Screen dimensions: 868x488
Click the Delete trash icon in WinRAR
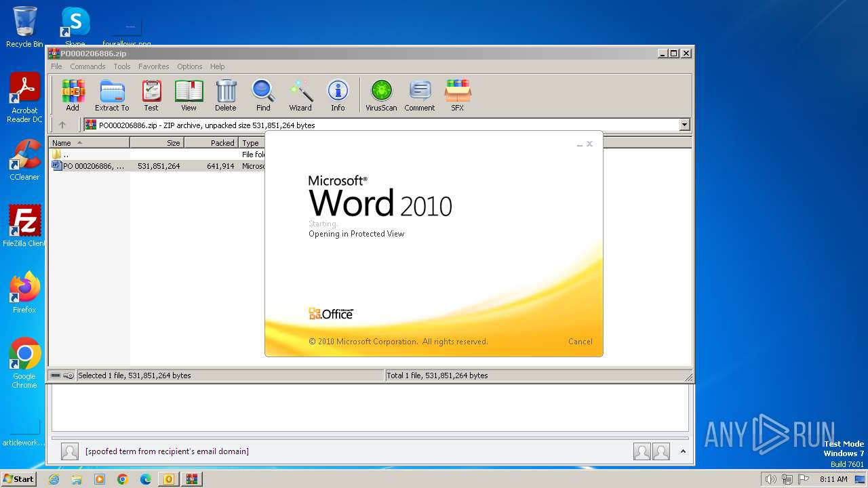tap(226, 95)
